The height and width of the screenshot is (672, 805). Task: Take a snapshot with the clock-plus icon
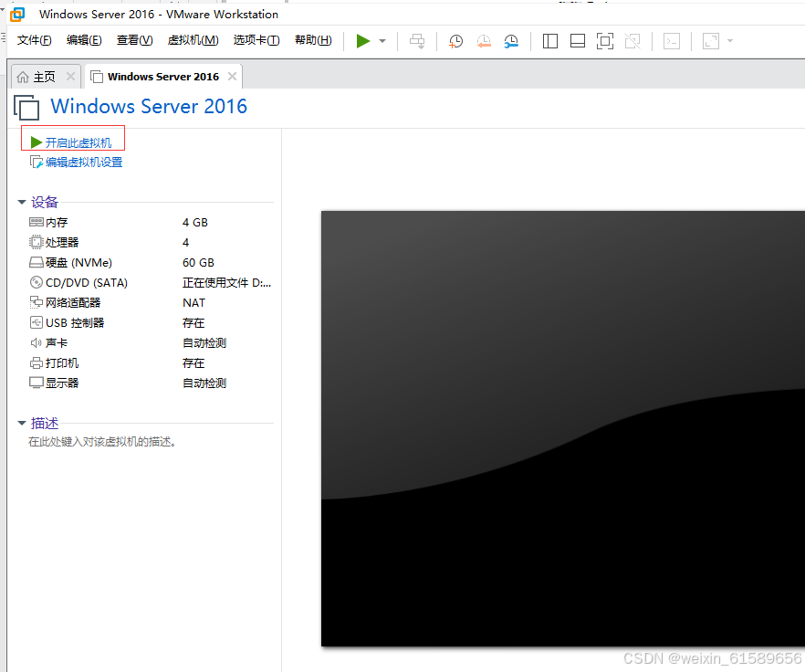455,41
